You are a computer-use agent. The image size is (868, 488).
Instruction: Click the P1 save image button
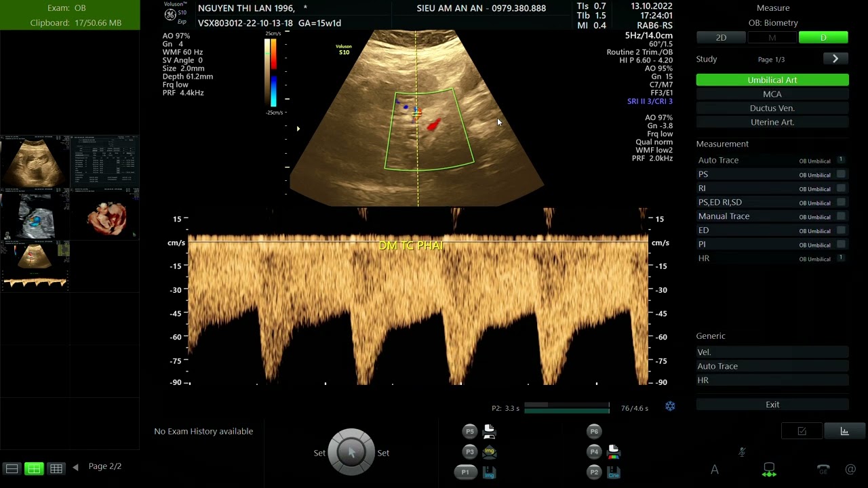465,472
